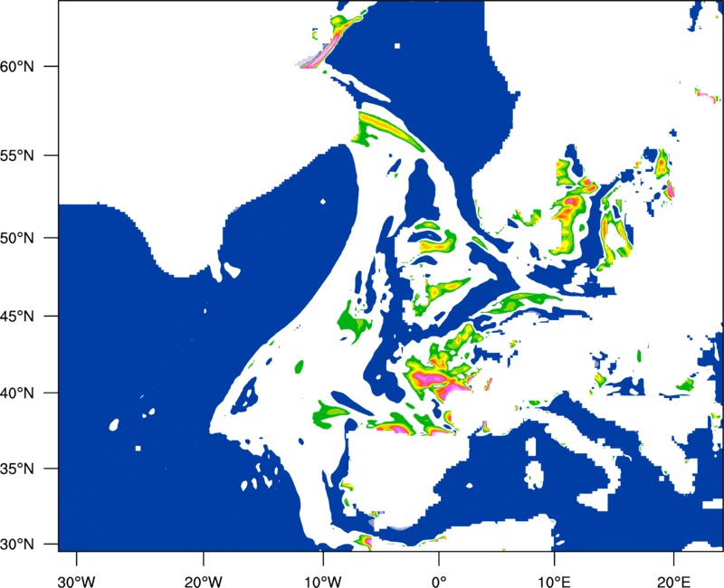Click the red-yellow hotspot cluster near 52°N, 12°E
Screen dimensions: 724x588
pyautogui.click(x=568, y=213)
